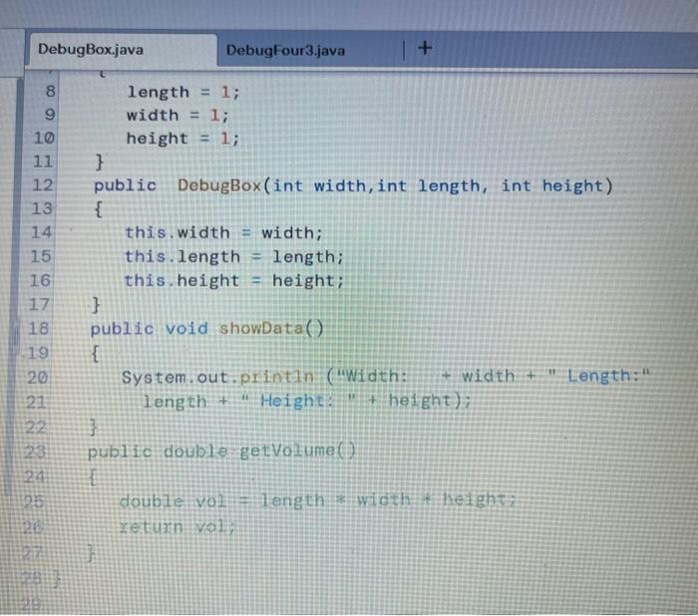This screenshot has height=616, width=698.
Task: Click the showData method name
Action: (261, 329)
